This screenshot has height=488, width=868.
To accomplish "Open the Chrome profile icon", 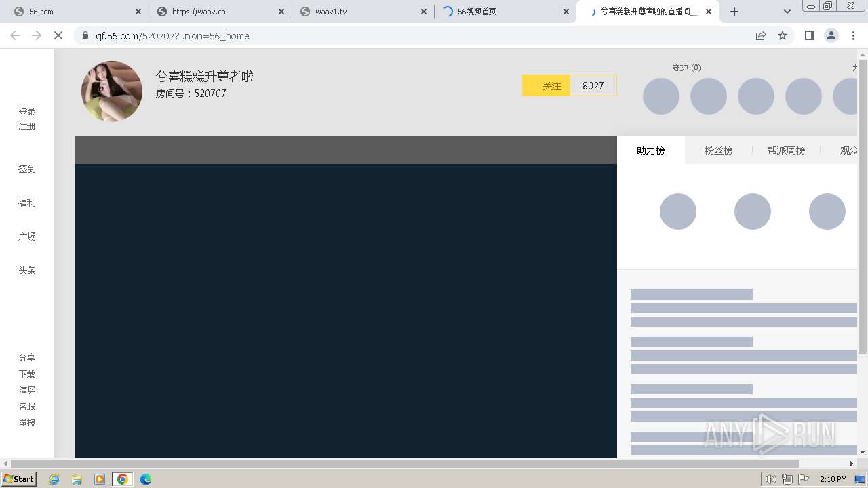I will 831,35.
